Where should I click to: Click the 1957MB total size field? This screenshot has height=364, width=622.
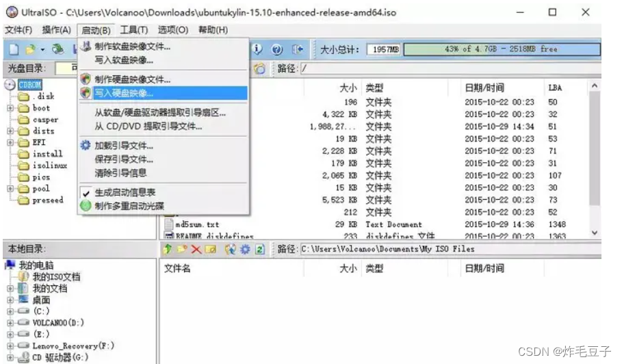pyautogui.click(x=385, y=49)
